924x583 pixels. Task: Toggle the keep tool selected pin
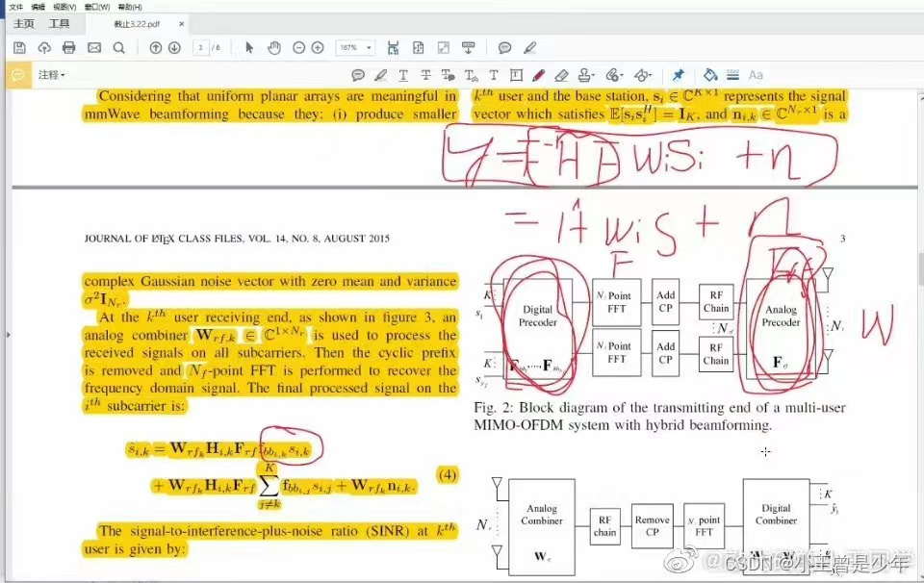point(678,75)
